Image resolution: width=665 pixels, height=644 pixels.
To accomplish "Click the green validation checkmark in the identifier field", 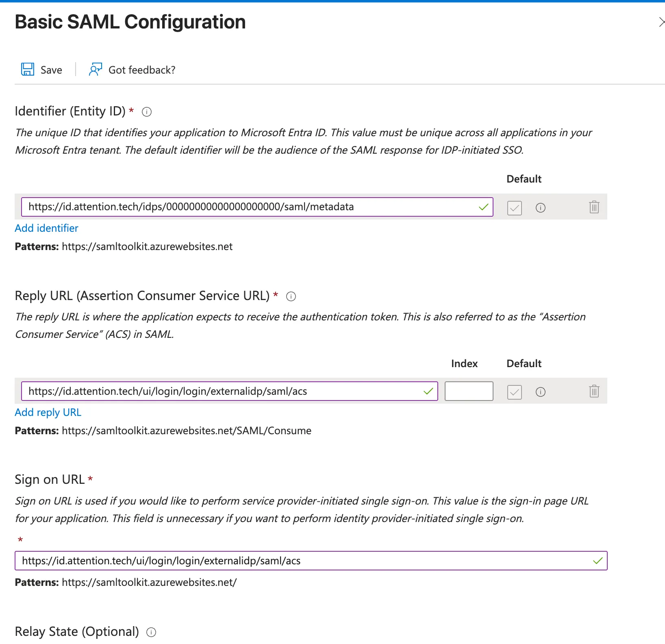I will pos(483,207).
